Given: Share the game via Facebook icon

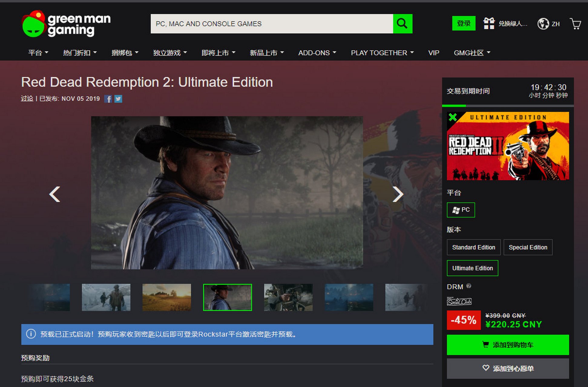Looking at the screenshot, I should (108, 99).
